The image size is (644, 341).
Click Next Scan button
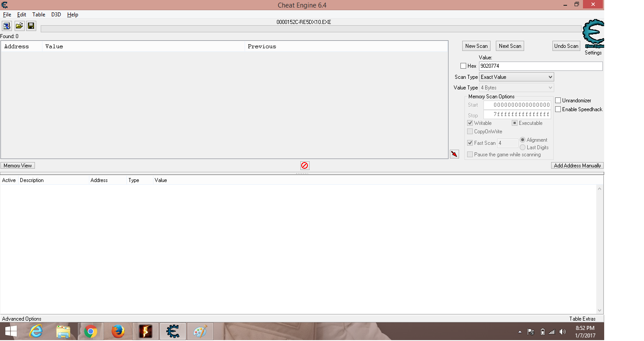(510, 46)
